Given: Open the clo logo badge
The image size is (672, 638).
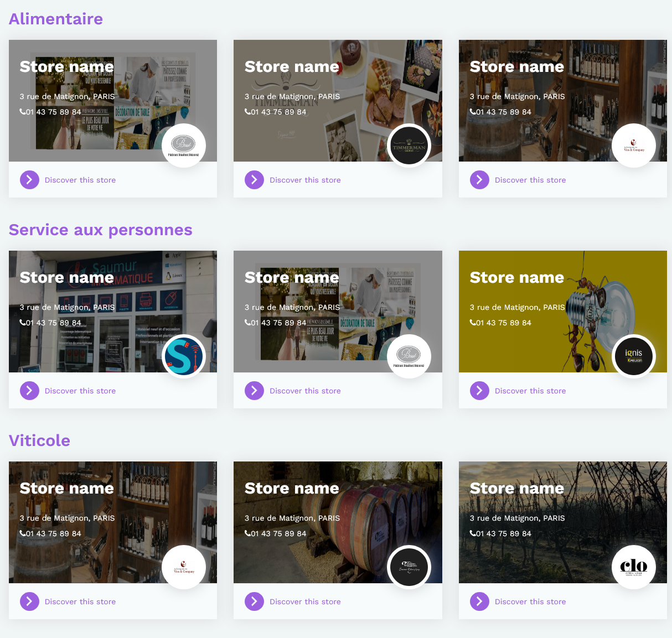Looking at the screenshot, I should click(633, 567).
